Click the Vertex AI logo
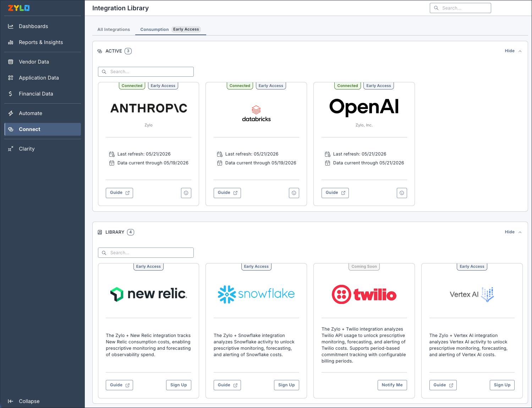This screenshot has width=532, height=408. pyautogui.click(x=472, y=294)
